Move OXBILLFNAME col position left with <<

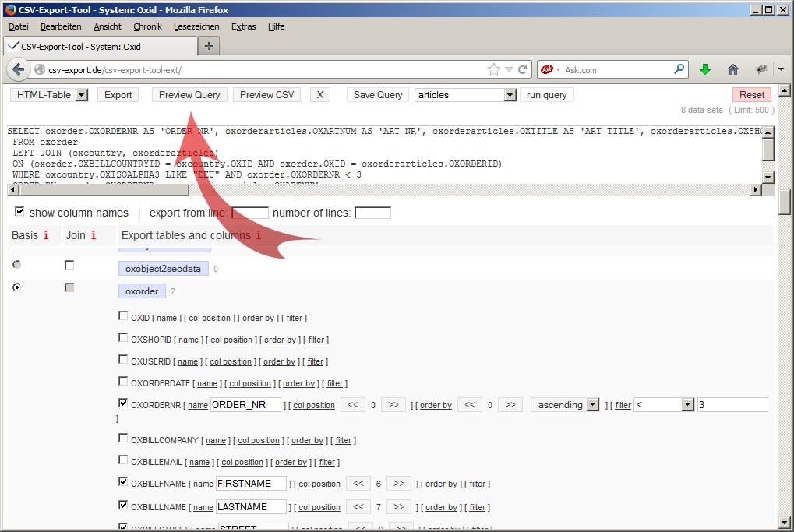[x=358, y=484]
